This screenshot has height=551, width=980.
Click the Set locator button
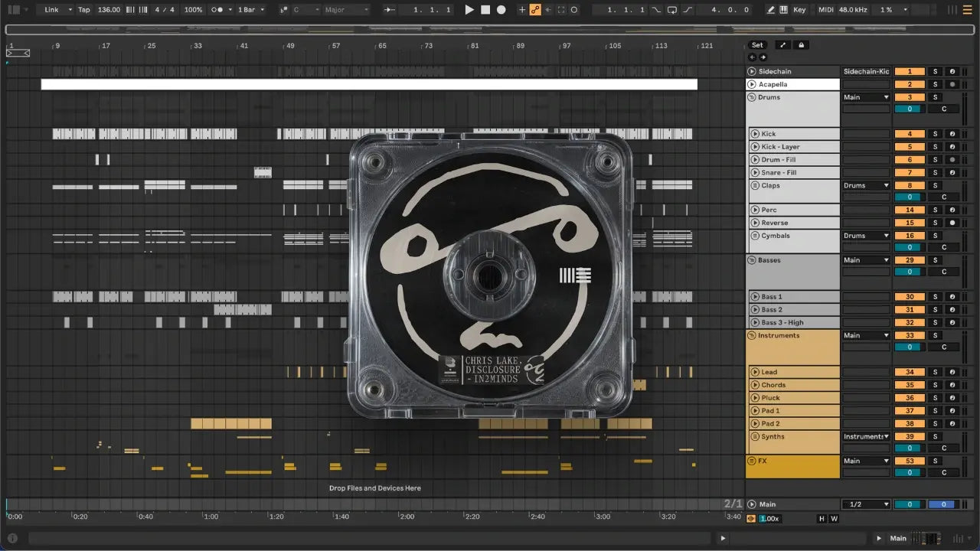tap(757, 45)
